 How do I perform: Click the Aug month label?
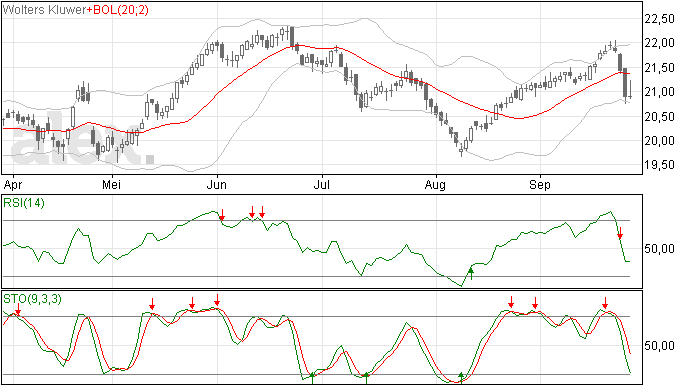pyautogui.click(x=435, y=185)
